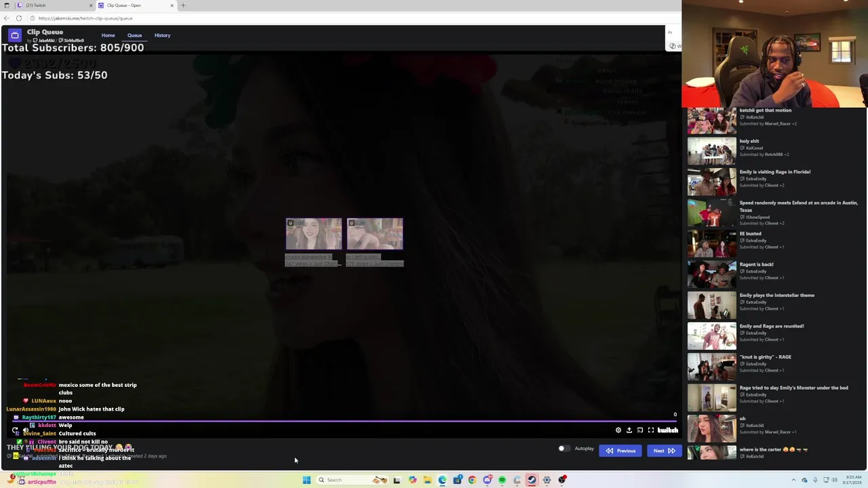Toggle theatre mode in the player
Viewport: 868px width, 488px height.
pos(640,430)
